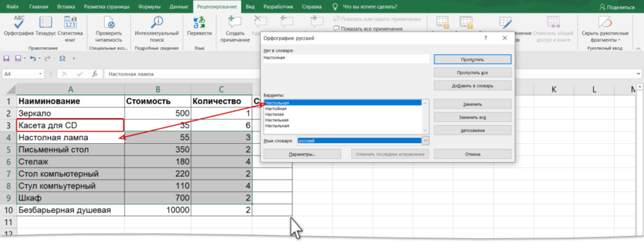The height and width of the screenshot is (243, 644).
Task: Undo the last action
Action: click(x=33, y=58)
